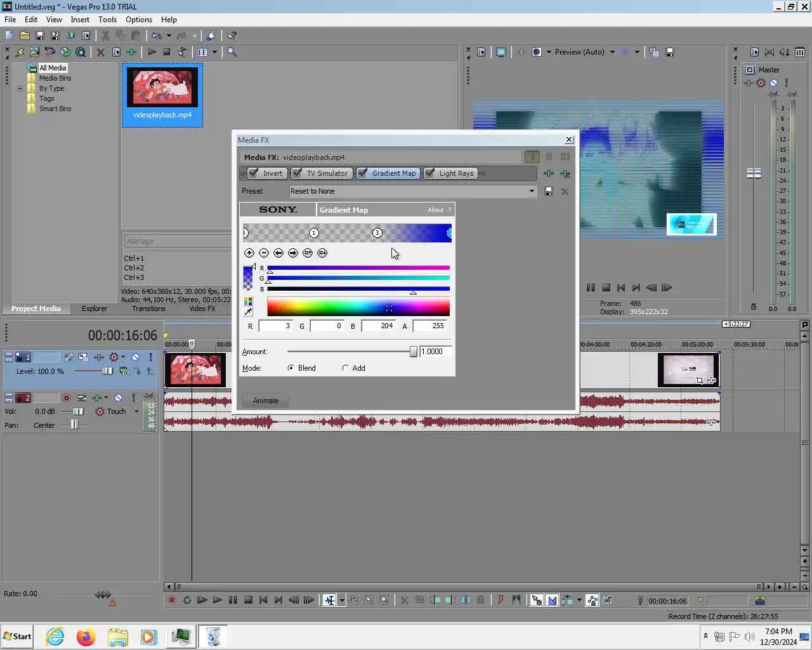Click the eyedropper color picker icon

pos(248,312)
